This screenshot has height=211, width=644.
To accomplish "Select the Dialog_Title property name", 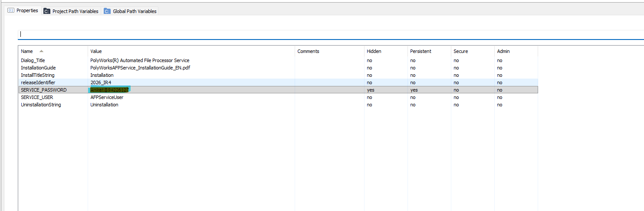I will click(x=33, y=60).
